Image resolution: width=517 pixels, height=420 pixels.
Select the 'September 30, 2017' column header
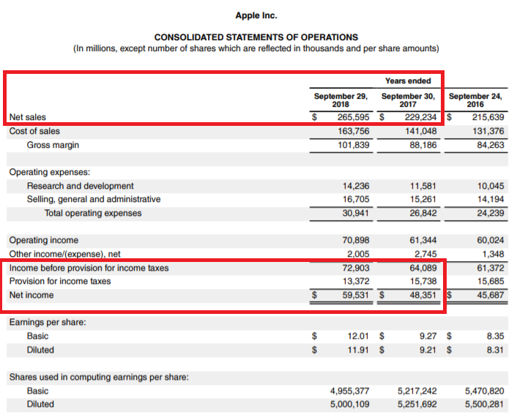coord(408,100)
